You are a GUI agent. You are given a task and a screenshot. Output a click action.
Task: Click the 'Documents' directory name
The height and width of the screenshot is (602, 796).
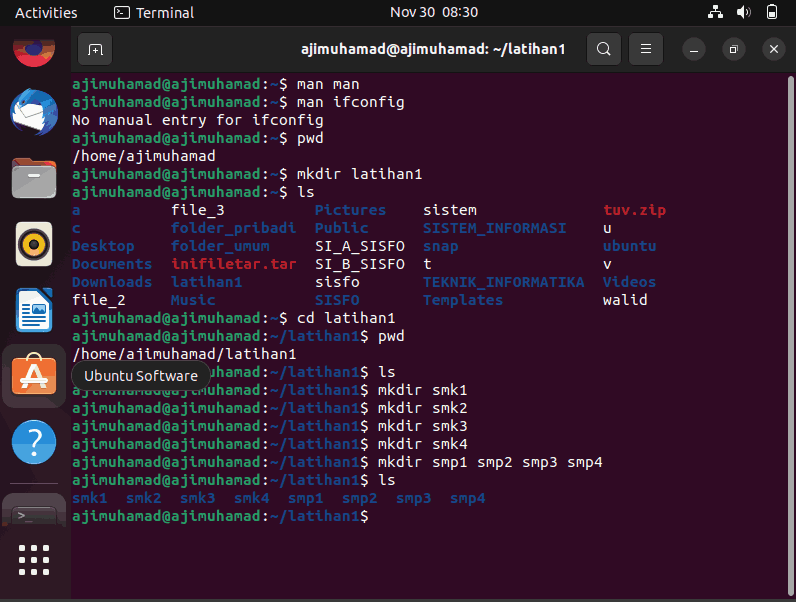pos(112,264)
